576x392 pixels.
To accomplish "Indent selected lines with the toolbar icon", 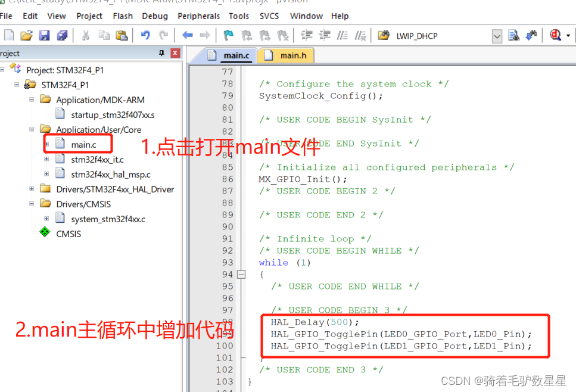I will pos(307,35).
